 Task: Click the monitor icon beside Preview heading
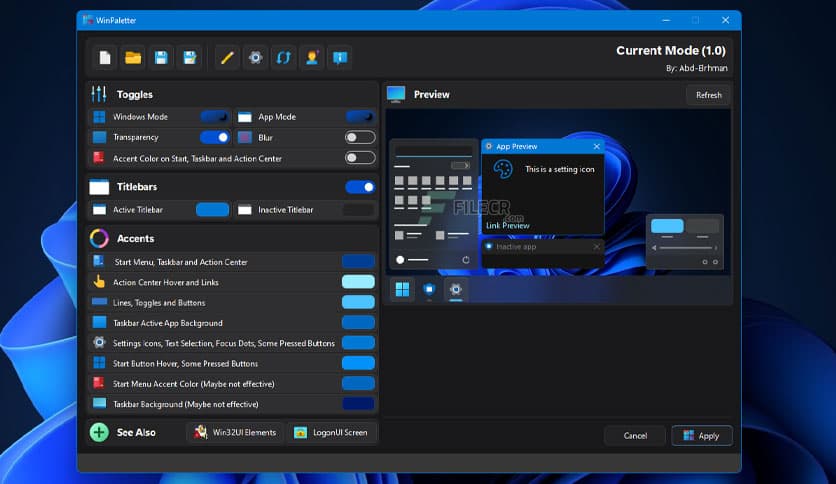tap(396, 94)
